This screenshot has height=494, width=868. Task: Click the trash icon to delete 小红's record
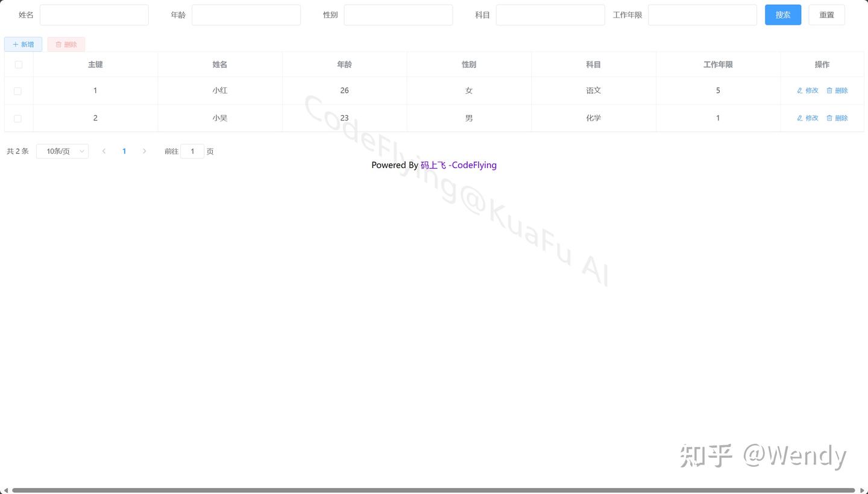(x=829, y=90)
